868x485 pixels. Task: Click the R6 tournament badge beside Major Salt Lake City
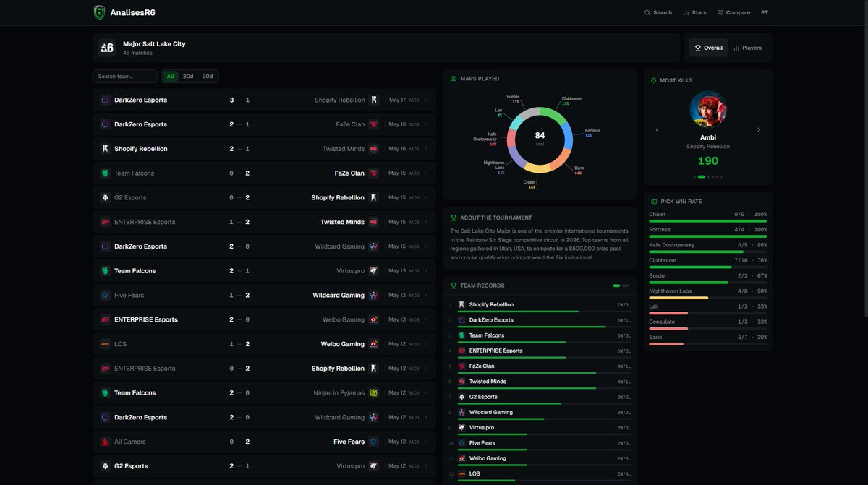107,48
